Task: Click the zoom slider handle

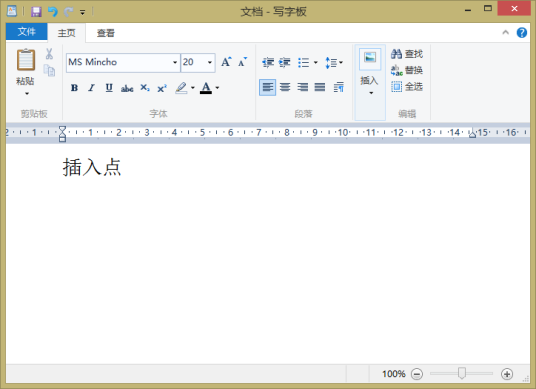Action: pos(461,374)
